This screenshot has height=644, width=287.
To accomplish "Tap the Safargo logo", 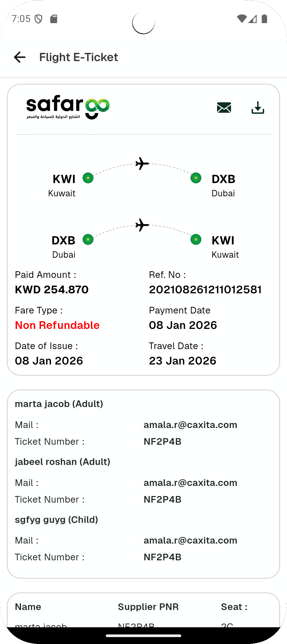I will coord(68,107).
